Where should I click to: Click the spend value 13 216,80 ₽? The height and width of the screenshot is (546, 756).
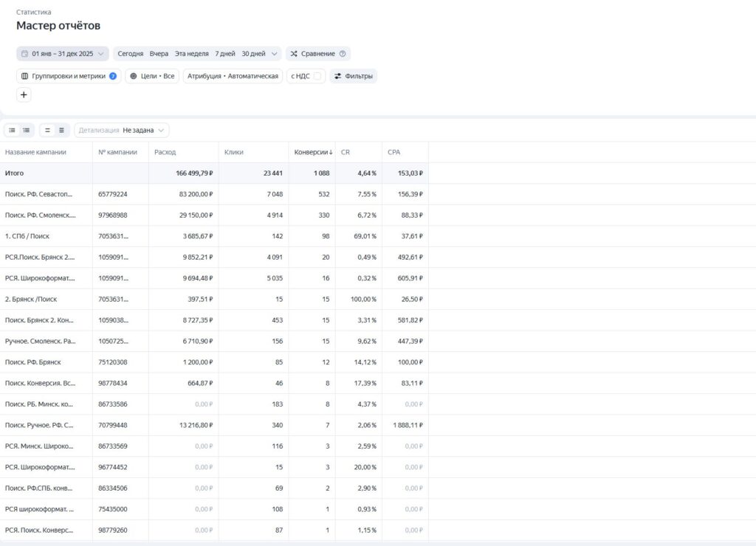196,426
